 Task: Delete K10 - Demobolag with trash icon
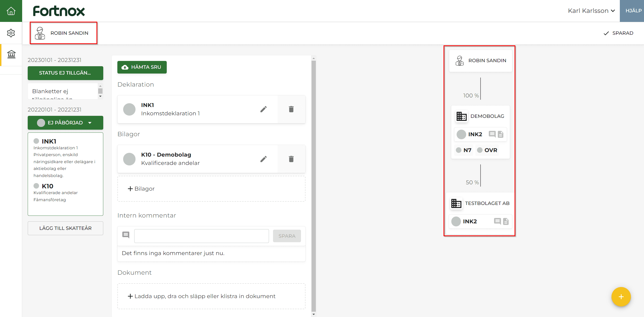(291, 159)
